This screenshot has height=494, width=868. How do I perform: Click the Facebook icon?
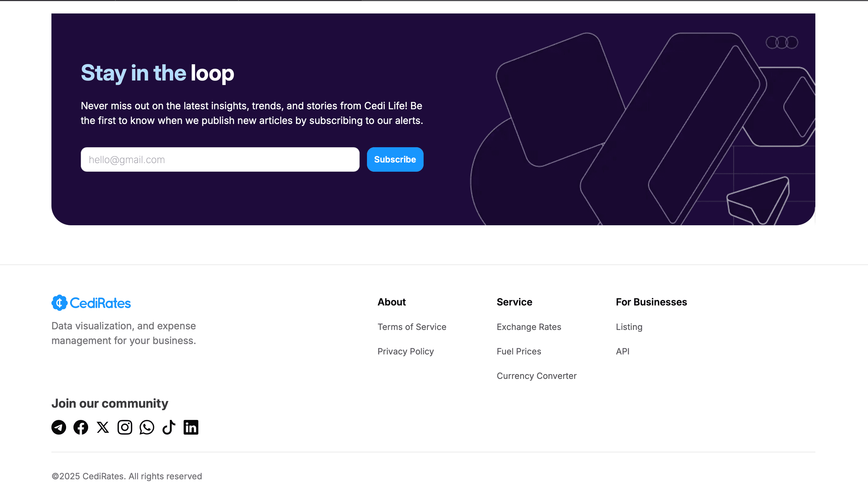[80, 427]
